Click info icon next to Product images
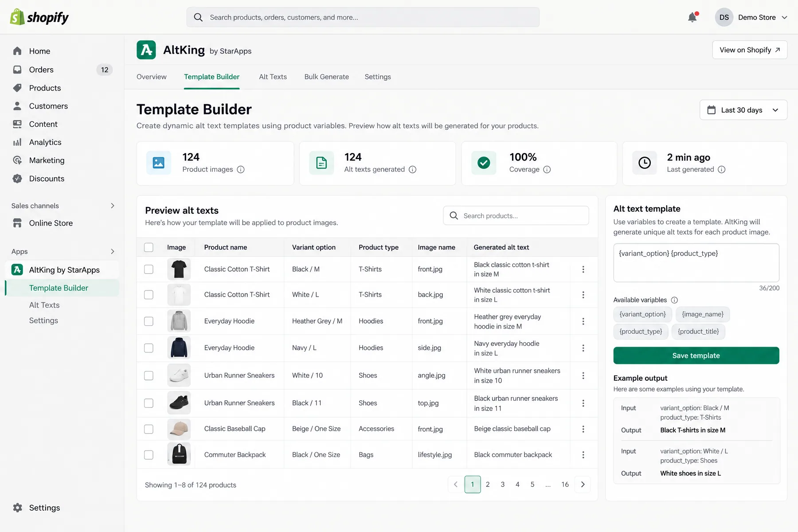The width and height of the screenshot is (798, 532). pos(241,169)
